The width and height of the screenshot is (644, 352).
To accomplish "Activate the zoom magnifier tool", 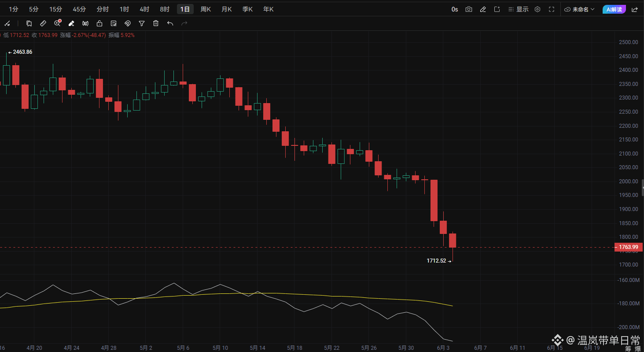I will tap(57, 23).
